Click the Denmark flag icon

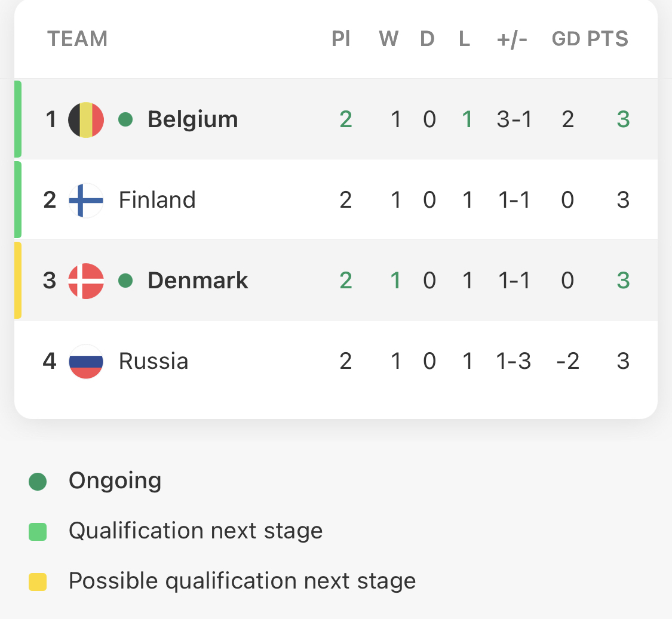click(x=86, y=281)
